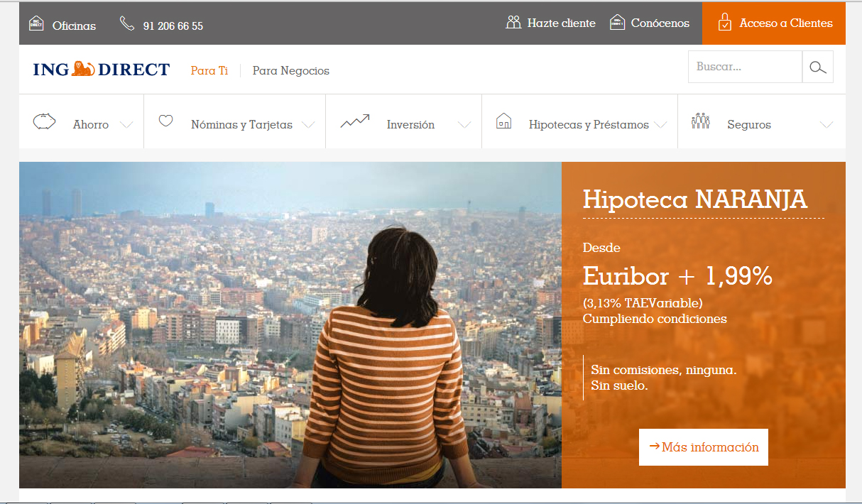Screen dimensions: 862x504
Task: Click the piggy bank Ahorro icon
Action: (x=45, y=121)
